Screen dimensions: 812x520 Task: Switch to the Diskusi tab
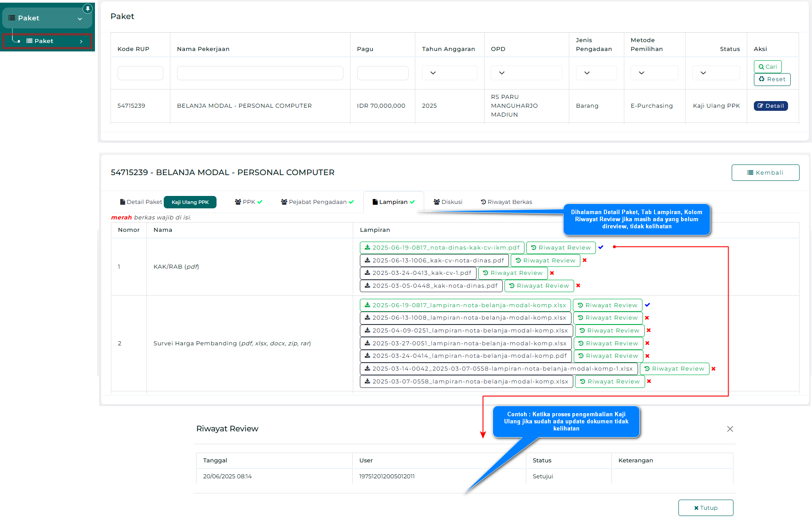(x=448, y=202)
